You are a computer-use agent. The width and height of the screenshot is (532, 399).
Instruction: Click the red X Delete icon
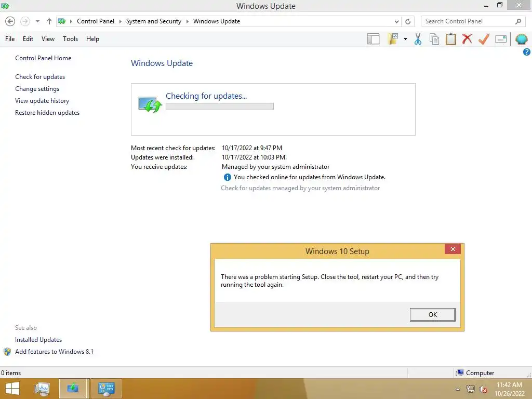click(467, 38)
